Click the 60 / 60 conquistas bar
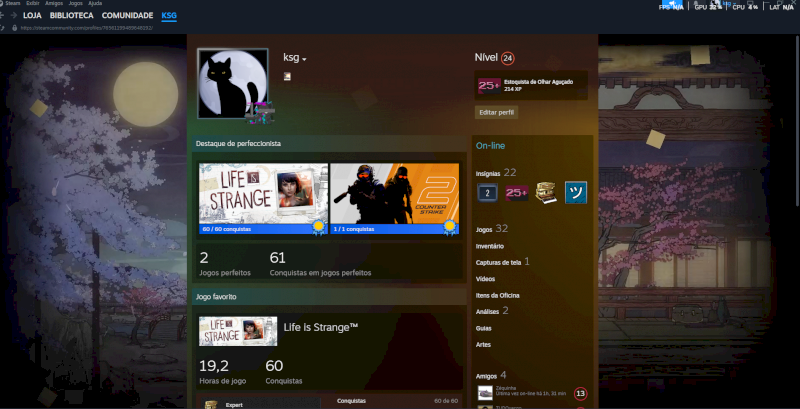Screen dimensions: 800x409 click(263, 229)
